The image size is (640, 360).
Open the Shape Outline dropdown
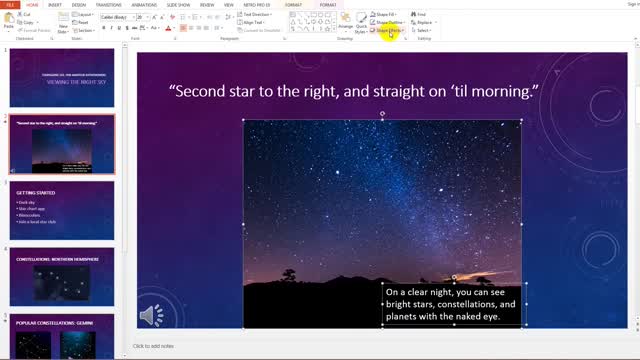[x=387, y=22]
